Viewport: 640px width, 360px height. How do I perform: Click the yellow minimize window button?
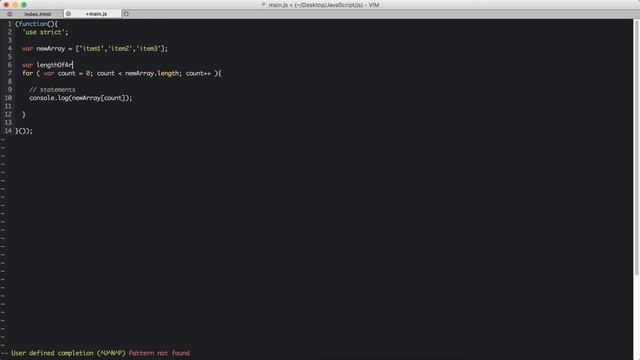pos(15,5)
